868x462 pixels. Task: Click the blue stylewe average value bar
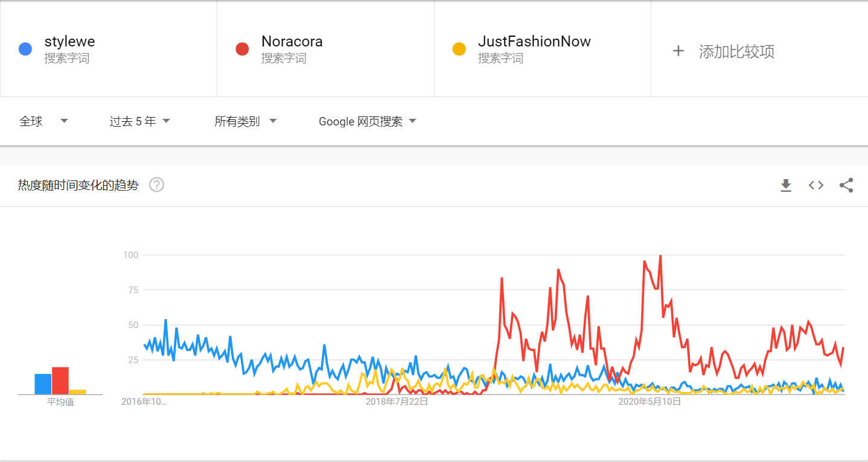click(x=42, y=383)
